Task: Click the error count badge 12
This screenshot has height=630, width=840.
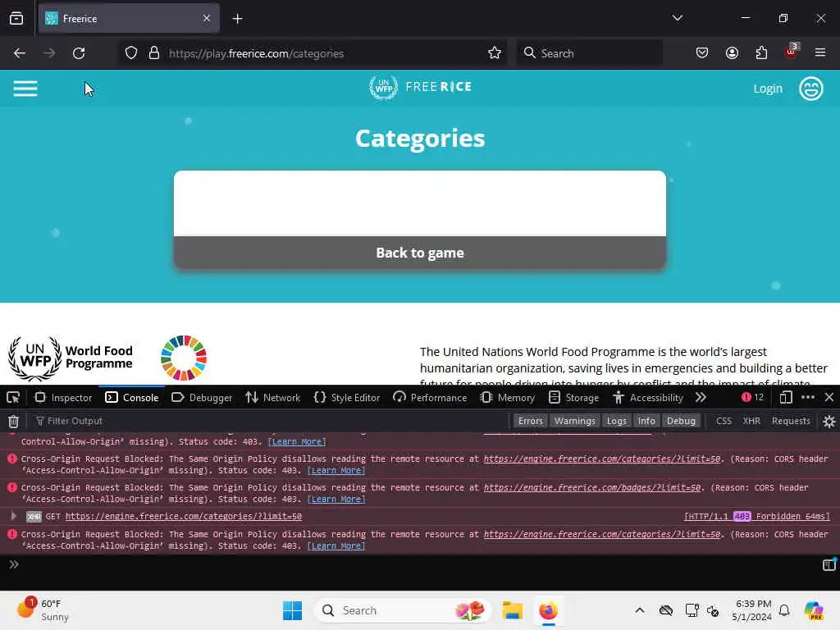Action: click(x=753, y=397)
